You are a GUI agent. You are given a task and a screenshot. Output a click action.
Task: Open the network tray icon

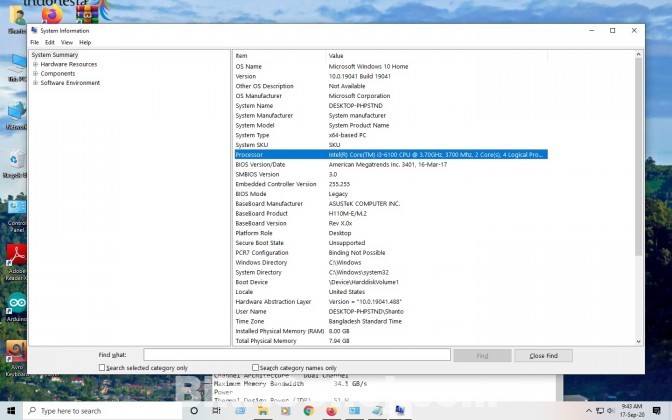(600, 411)
